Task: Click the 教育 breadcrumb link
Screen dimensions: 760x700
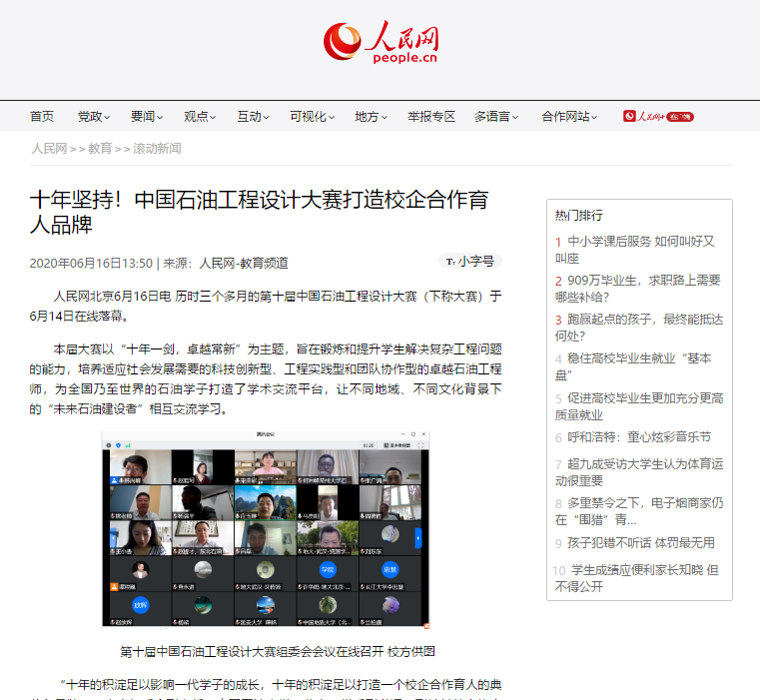Action: coord(100,149)
